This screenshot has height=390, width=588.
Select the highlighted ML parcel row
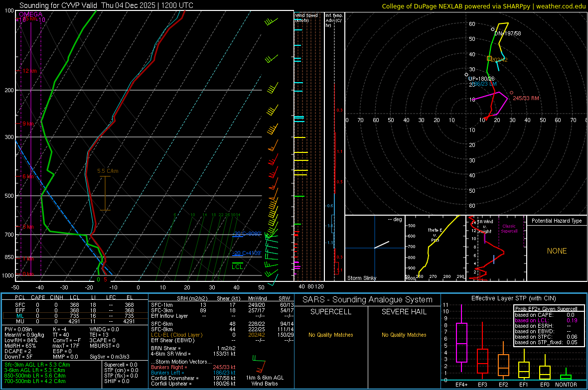(74, 316)
